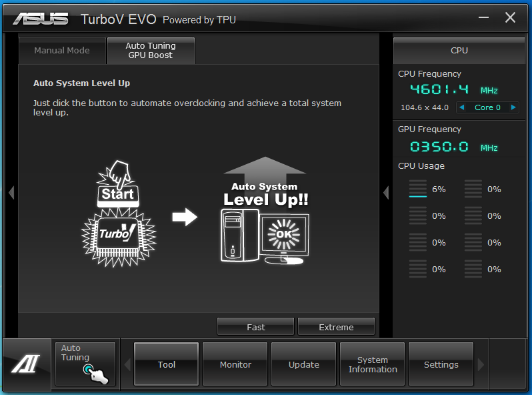Close the TurboV EVO window
Viewport: 532px width, 395px height.
click(510, 17)
